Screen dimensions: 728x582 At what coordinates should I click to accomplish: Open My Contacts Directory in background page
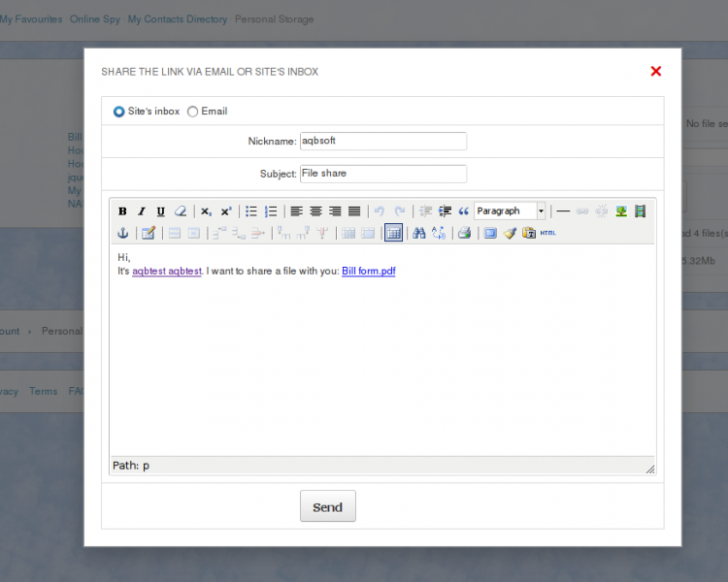pos(178,19)
